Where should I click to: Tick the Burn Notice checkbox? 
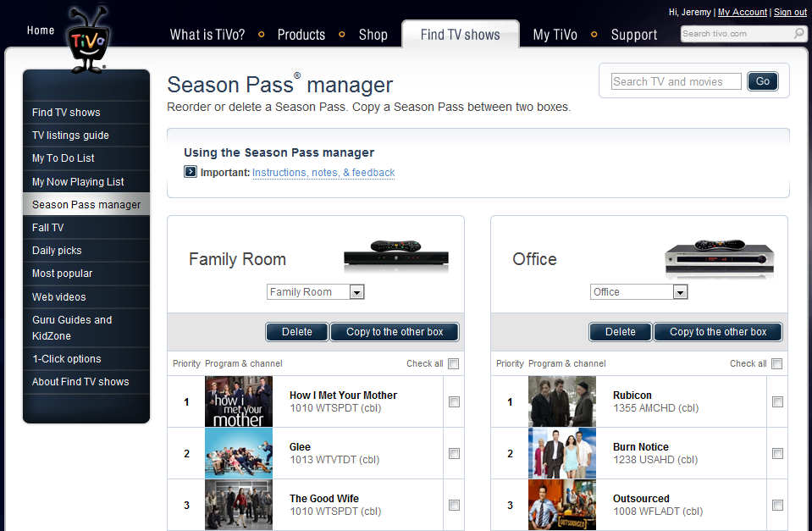pyautogui.click(x=777, y=454)
